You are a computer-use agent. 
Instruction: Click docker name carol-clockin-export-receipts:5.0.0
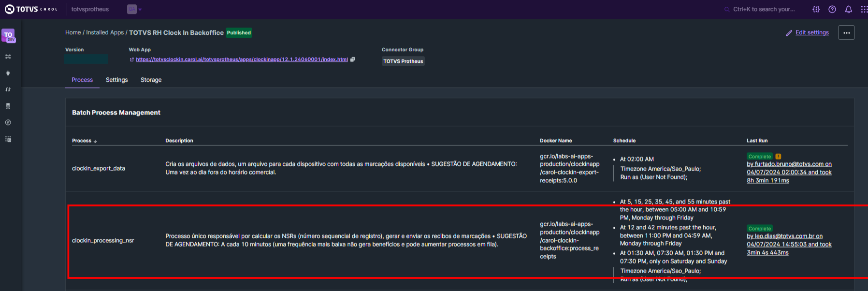(570, 168)
